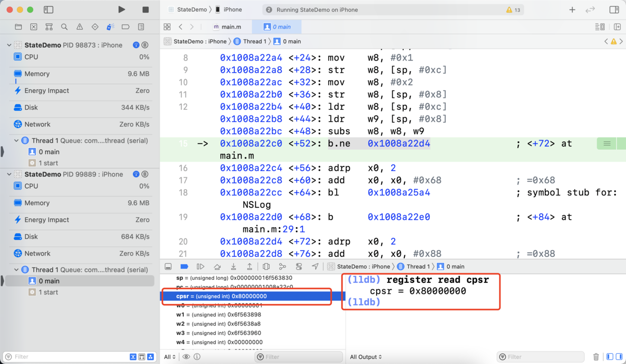Go to next issue arrow
The width and height of the screenshot is (626, 364).
(621, 41)
